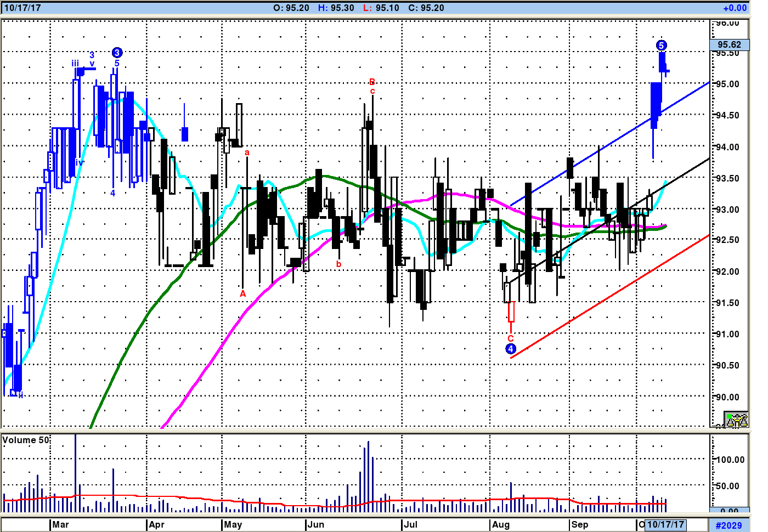This screenshot has height=532, width=768.
Task: Click the Jul label on time axis
Action: [410, 524]
